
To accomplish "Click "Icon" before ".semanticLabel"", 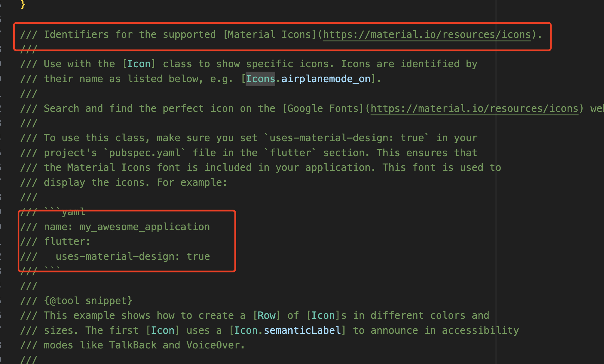I will (x=246, y=331).
